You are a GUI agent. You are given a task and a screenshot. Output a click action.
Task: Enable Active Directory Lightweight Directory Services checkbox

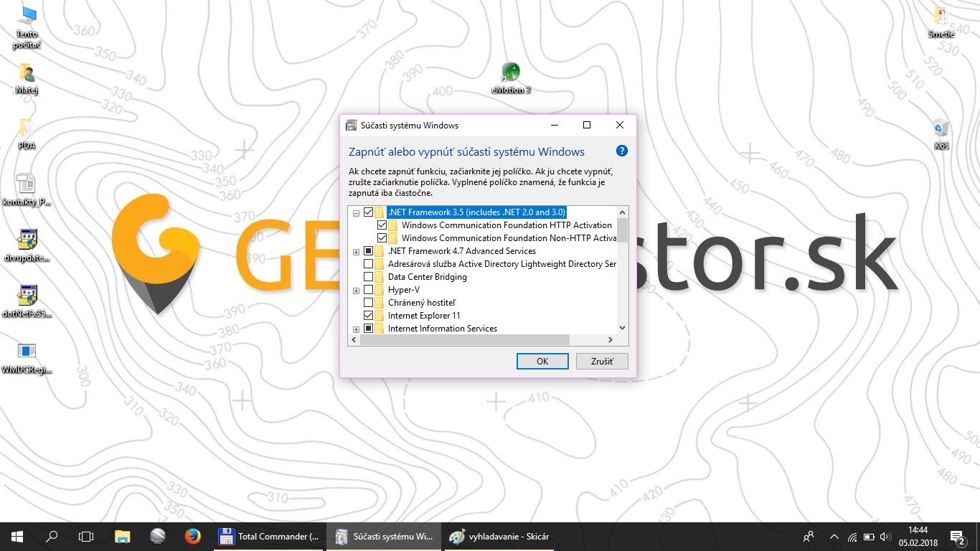click(369, 264)
